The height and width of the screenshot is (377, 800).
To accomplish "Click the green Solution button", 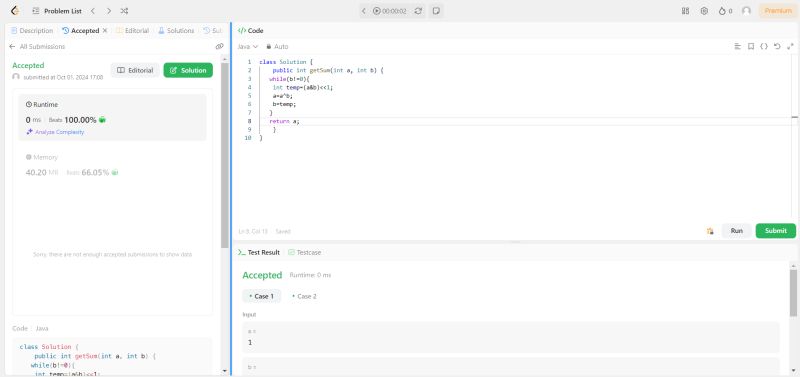I will [x=188, y=70].
